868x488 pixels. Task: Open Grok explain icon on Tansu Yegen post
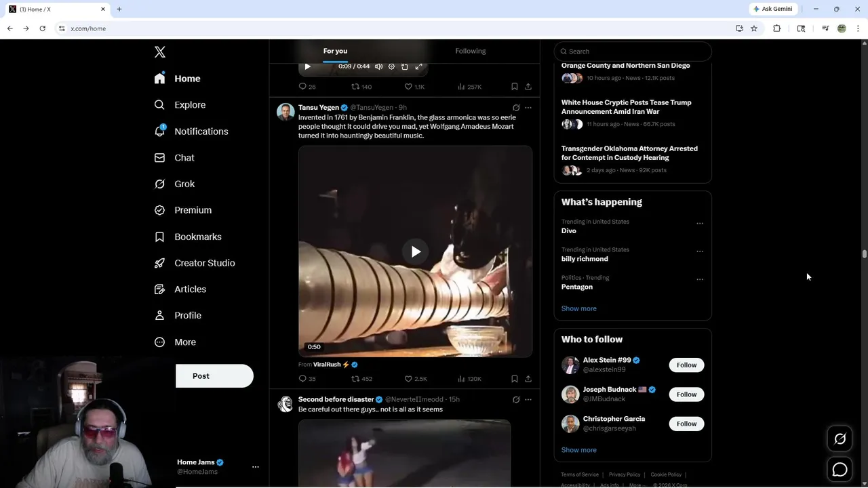pyautogui.click(x=516, y=108)
